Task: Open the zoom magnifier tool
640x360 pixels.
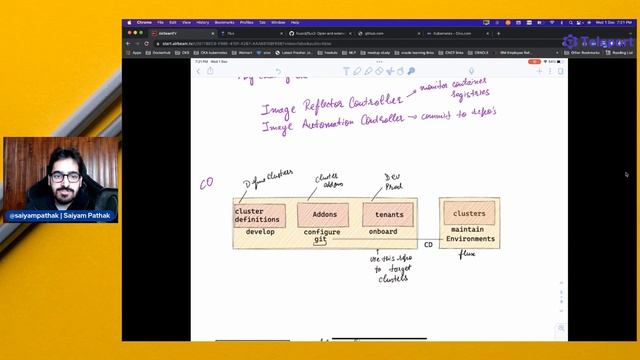Action: tap(411, 71)
